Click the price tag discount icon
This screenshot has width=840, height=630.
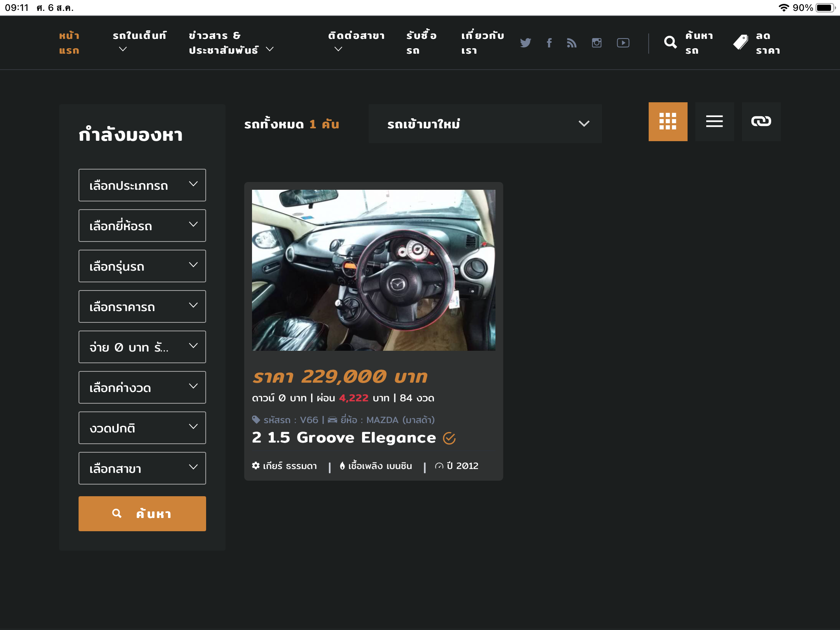(740, 42)
